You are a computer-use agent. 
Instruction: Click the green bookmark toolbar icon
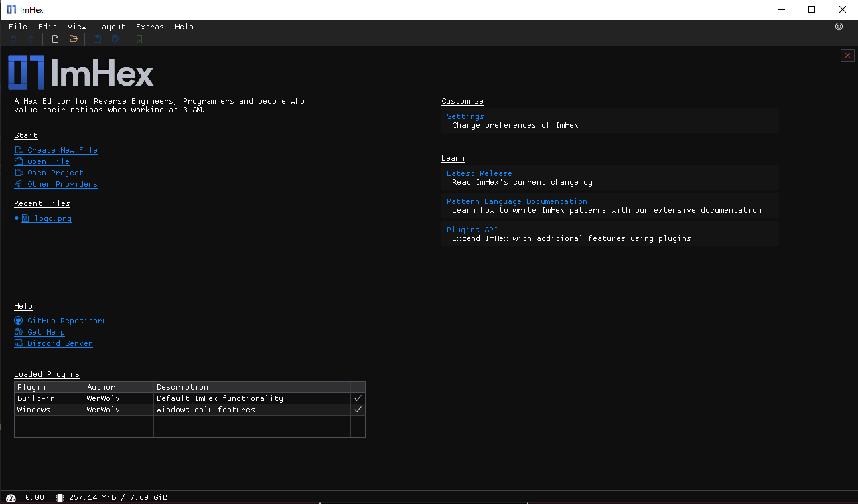coord(139,39)
